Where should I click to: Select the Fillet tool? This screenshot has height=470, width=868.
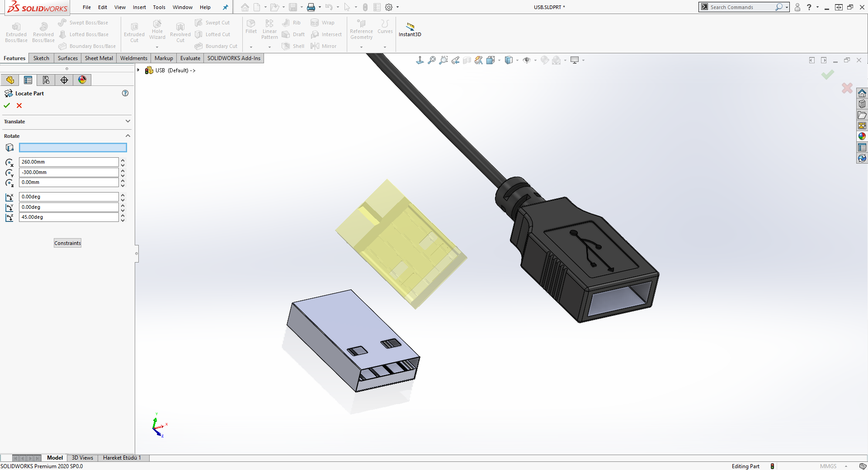click(251, 28)
